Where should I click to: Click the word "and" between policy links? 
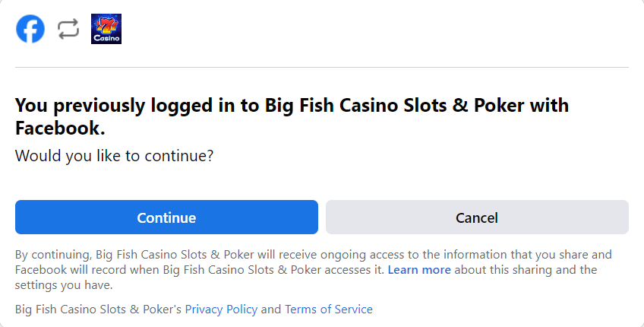coord(271,310)
